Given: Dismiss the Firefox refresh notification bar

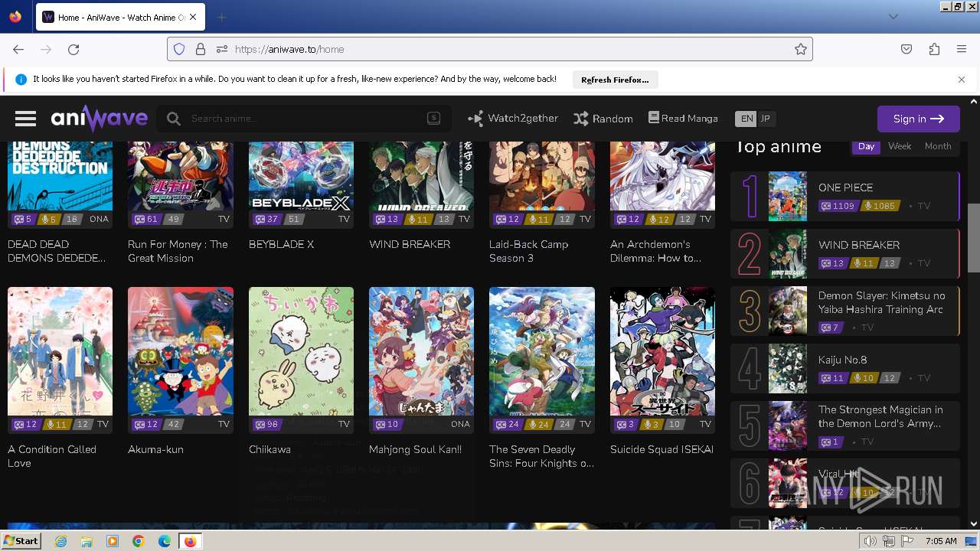Looking at the screenshot, I should pos(962,80).
